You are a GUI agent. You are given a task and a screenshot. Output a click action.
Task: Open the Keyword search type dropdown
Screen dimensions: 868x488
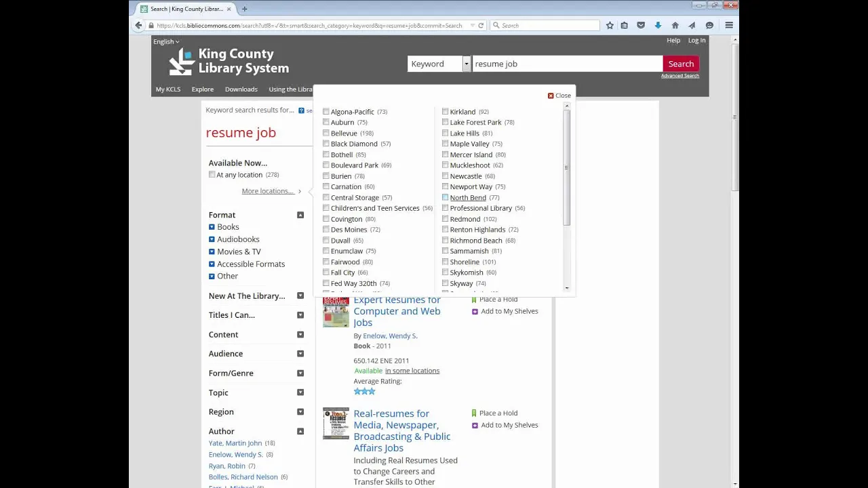[x=439, y=64]
